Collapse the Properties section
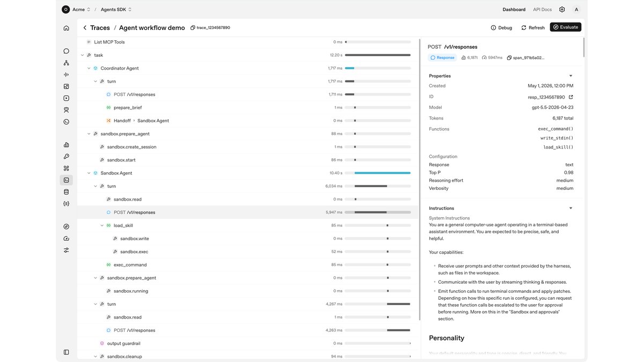Image resolution: width=644 pixels, height=362 pixels. point(570,76)
